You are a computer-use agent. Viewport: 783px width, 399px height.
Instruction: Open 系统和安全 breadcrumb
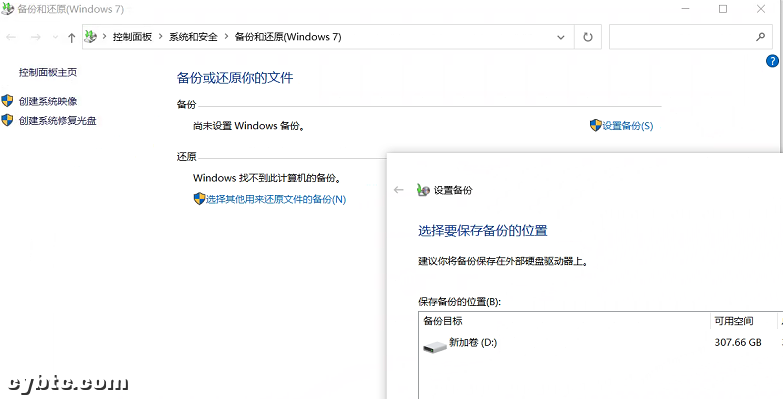tap(193, 37)
